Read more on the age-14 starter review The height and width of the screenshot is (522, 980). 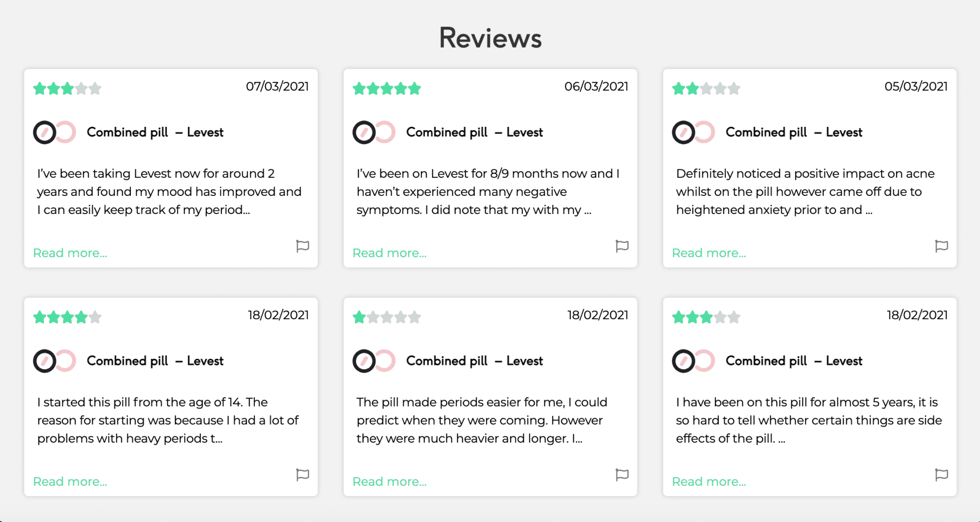(x=70, y=481)
